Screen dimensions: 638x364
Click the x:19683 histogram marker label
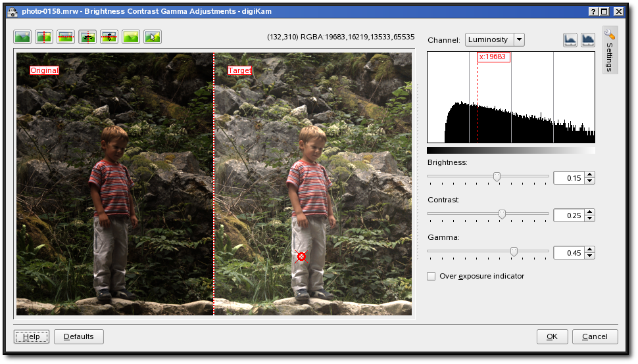pos(493,57)
